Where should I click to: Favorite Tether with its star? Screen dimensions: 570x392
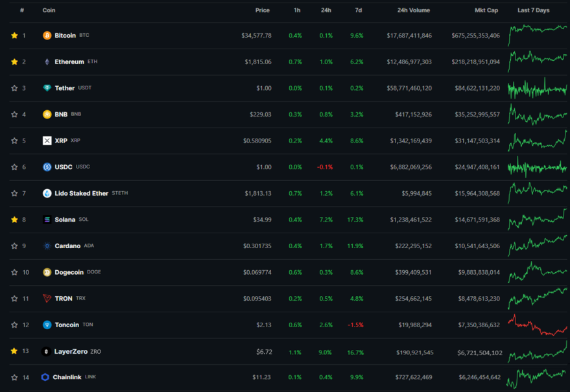(14, 88)
